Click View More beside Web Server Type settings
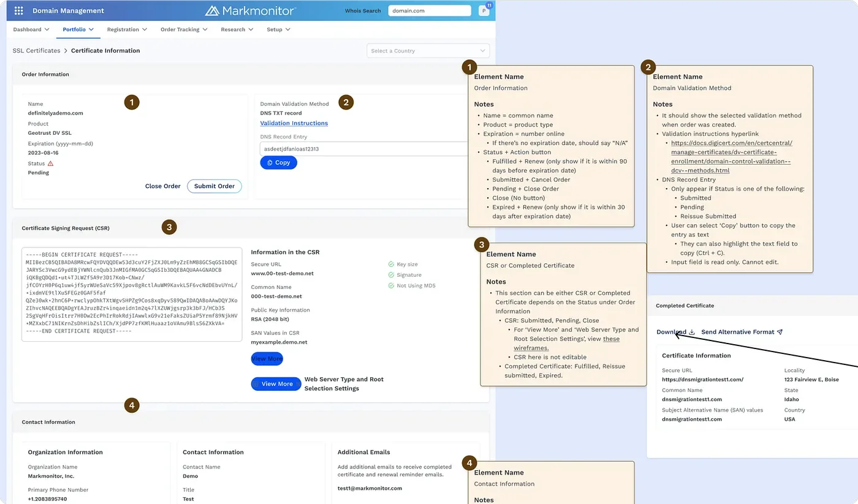The image size is (858, 504). coord(276,384)
